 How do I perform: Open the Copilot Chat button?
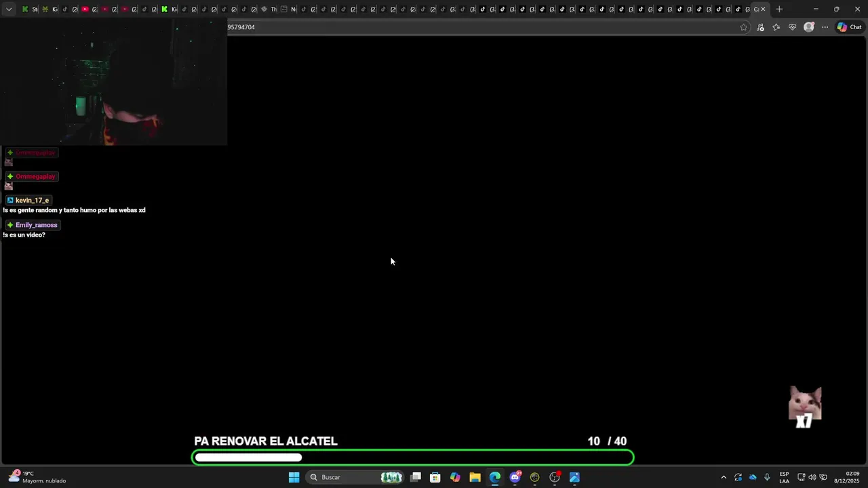(x=849, y=27)
